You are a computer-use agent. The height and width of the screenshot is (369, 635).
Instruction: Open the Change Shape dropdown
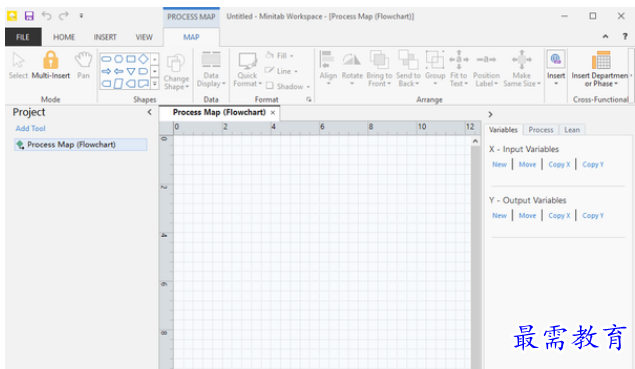[176, 72]
